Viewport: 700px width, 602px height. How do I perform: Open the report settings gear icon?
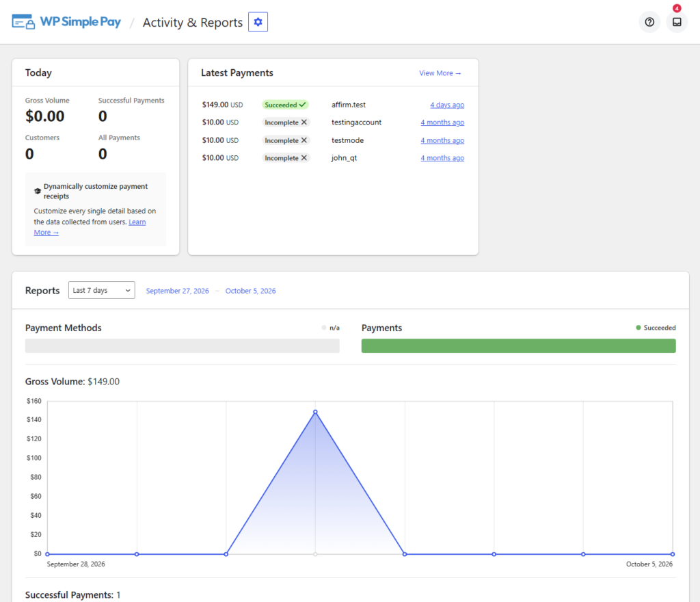(x=258, y=22)
